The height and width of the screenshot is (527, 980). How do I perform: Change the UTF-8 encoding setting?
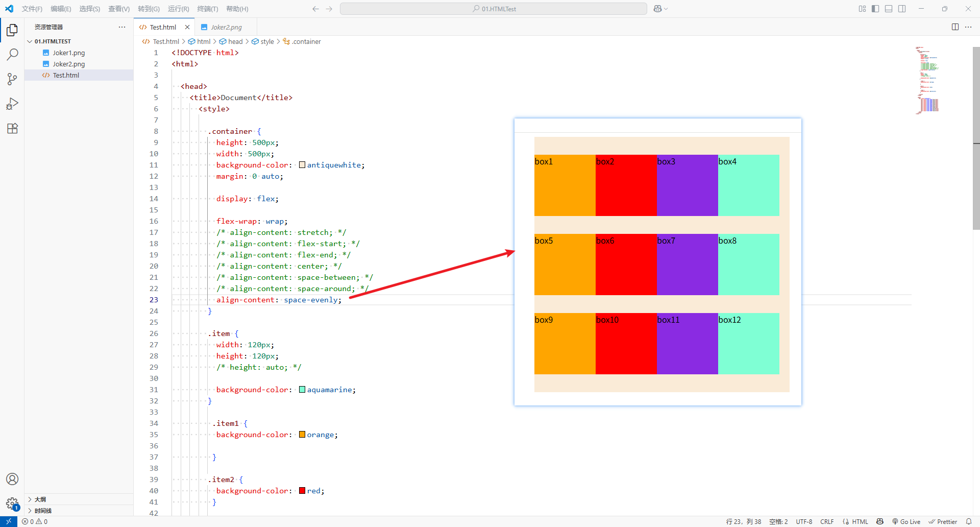[804, 521]
